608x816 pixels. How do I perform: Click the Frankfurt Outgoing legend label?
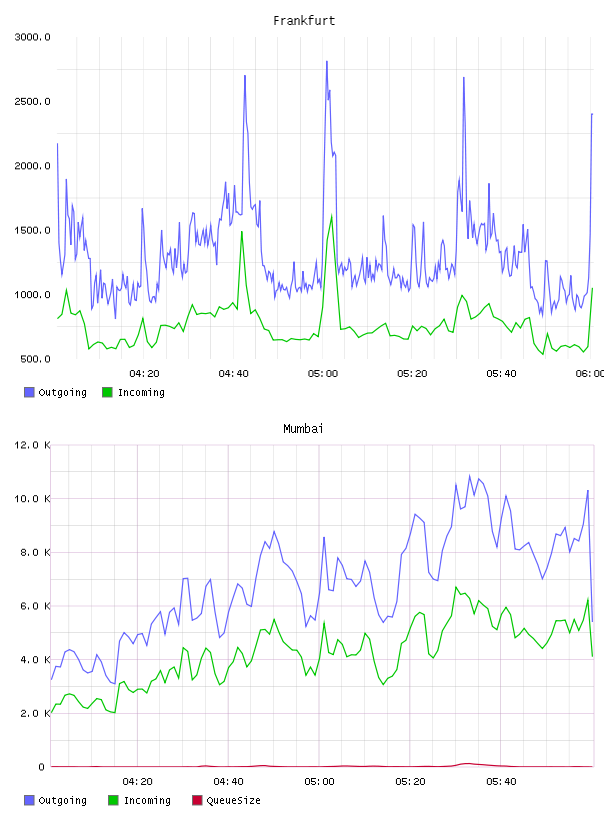point(62,392)
